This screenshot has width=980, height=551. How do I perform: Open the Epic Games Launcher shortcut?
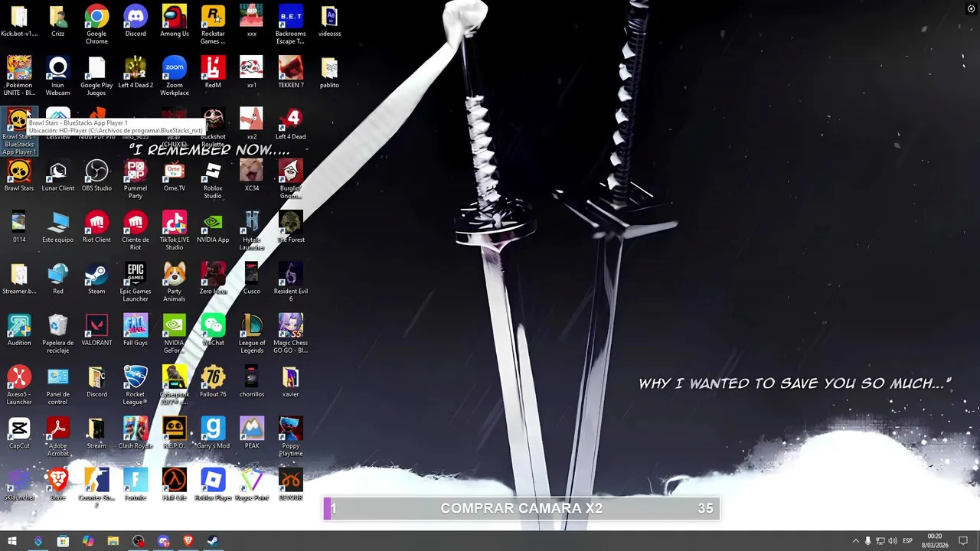(x=136, y=282)
